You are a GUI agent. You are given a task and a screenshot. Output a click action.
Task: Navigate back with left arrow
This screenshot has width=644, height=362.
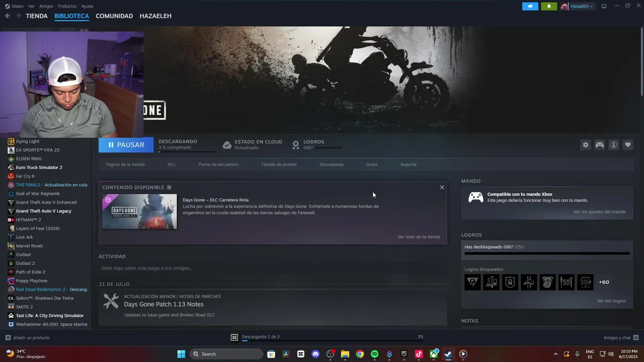[x=8, y=16]
